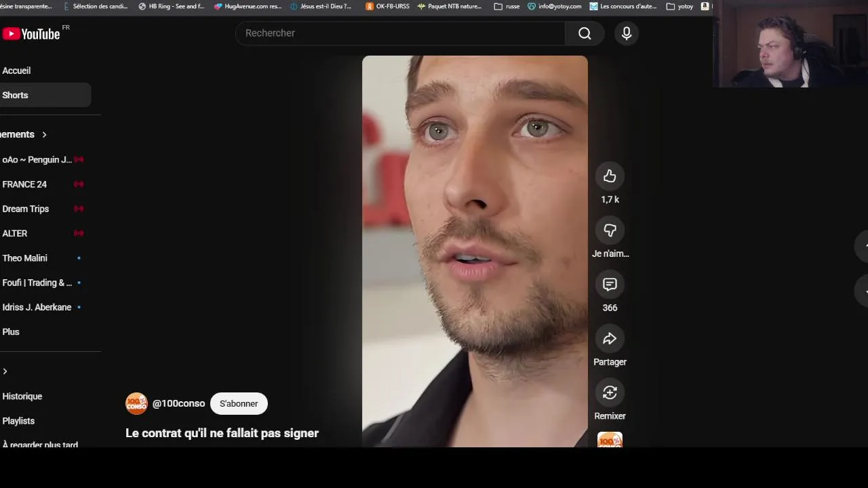Subscribe with the S'abonner button
This screenshot has width=868, height=488.
[x=239, y=403]
